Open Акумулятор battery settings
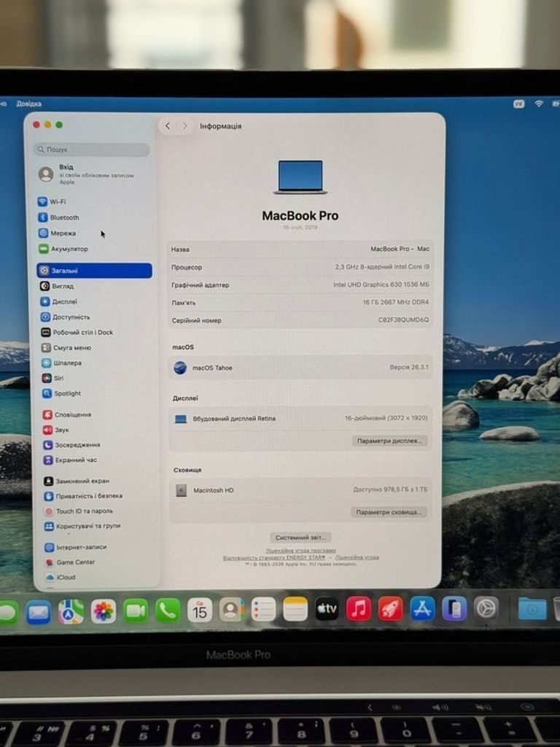The image size is (560, 747). point(63,249)
